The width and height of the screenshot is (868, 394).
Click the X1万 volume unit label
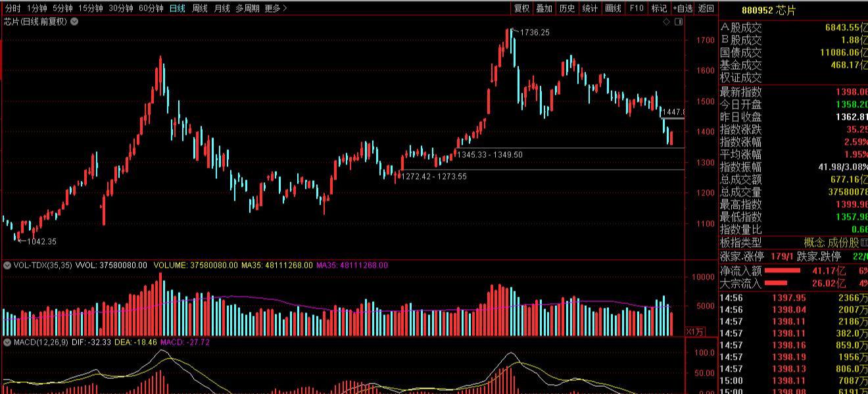(694, 331)
